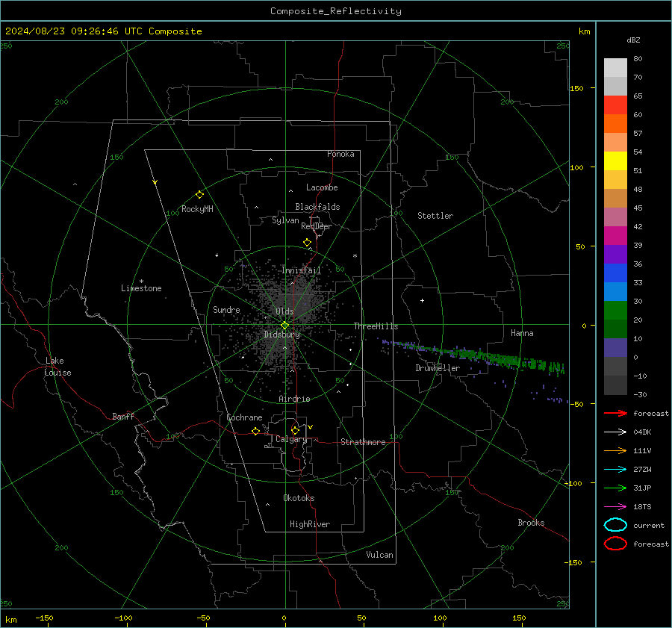Image resolution: width=672 pixels, height=628 pixels.
Task: Click the Ponoka city label
Action: click(x=340, y=154)
